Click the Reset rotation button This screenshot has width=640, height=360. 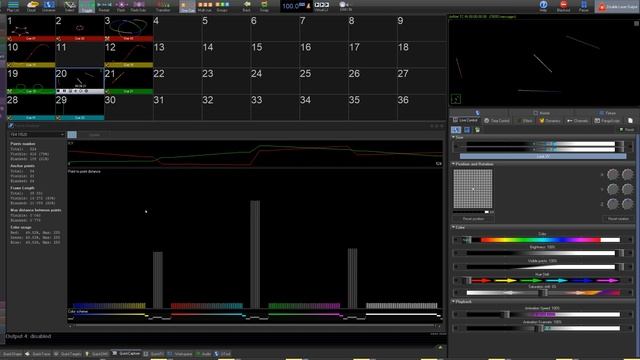[x=618, y=219]
